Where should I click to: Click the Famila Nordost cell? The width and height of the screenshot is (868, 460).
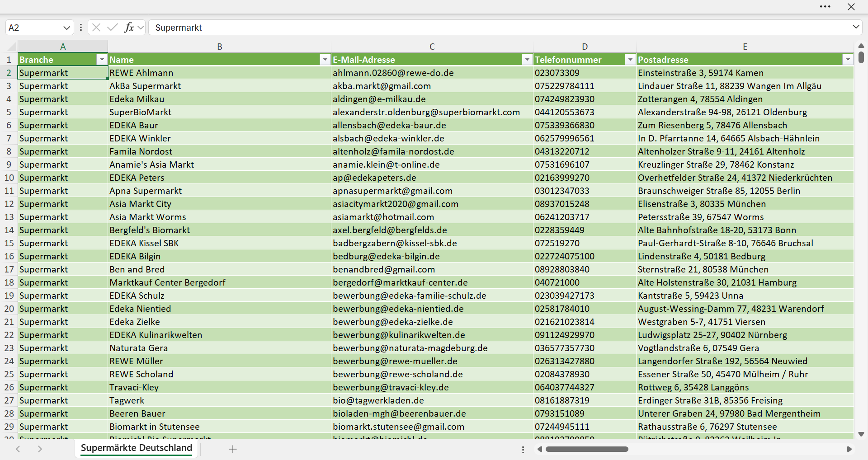220,151
